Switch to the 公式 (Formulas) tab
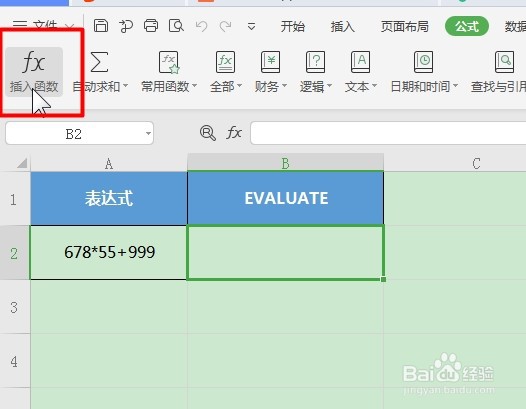Viewport: 526px width, 409px height. click(x=467, y=26)
